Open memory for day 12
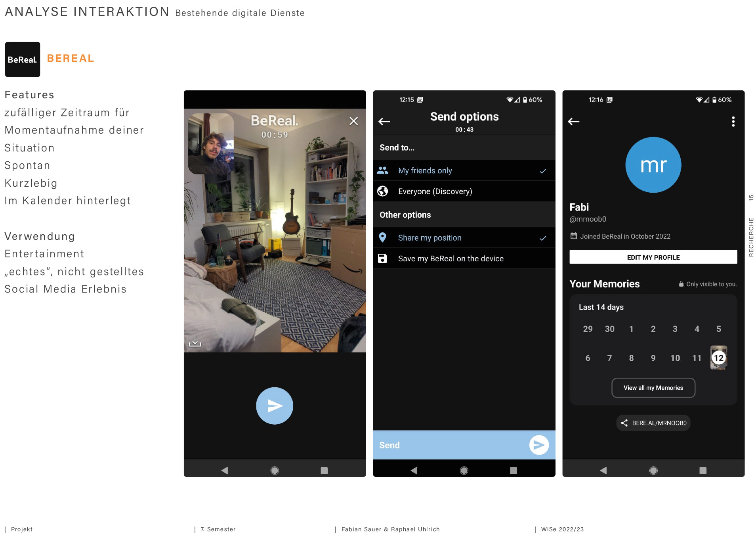756x534 pixels. point(719,358)
